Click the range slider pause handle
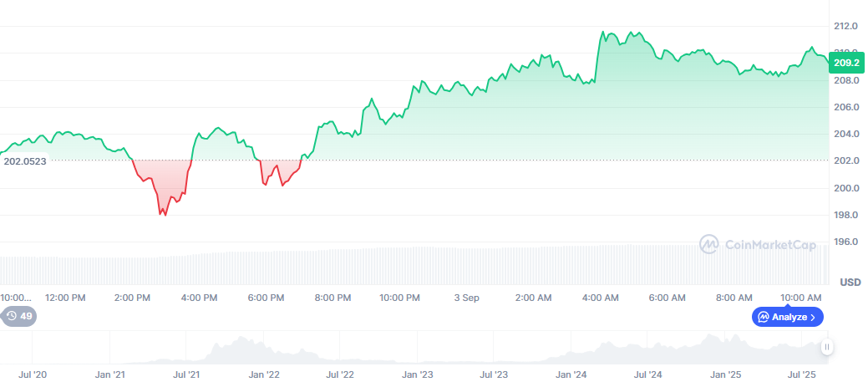Viewport: 868px width, 382px height. [826, 347]
